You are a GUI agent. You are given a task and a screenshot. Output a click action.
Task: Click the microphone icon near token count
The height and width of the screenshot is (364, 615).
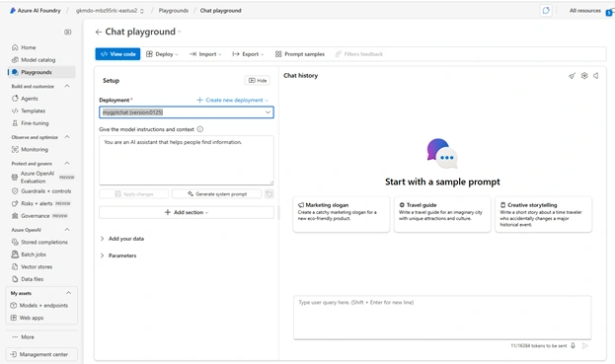(x=573, y=345)
